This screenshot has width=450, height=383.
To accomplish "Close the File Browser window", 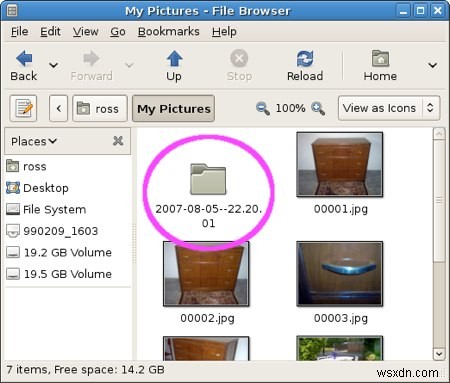I will [x=438, y=11].
